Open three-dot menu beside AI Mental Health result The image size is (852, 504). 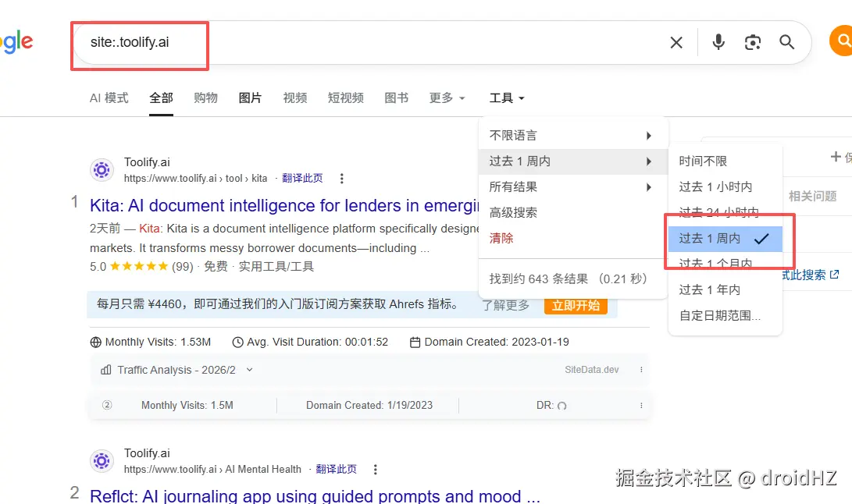click(x=375, y=469)
